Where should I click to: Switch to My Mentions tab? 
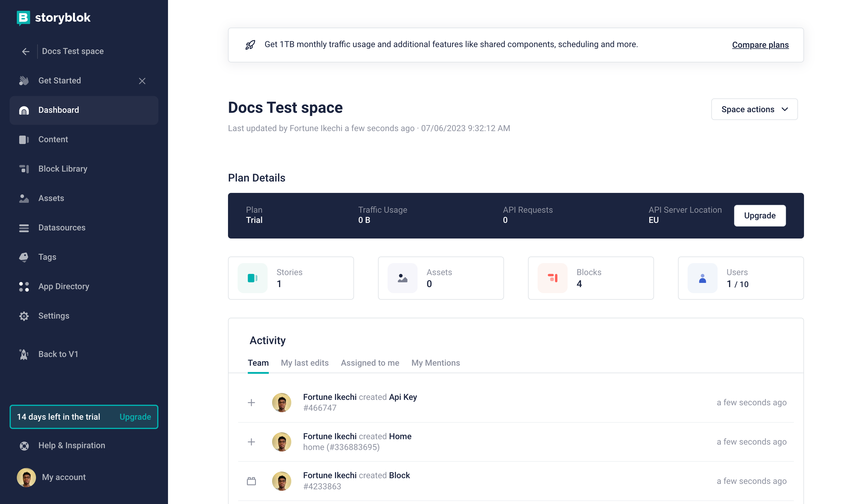click(x=435, y=363)
